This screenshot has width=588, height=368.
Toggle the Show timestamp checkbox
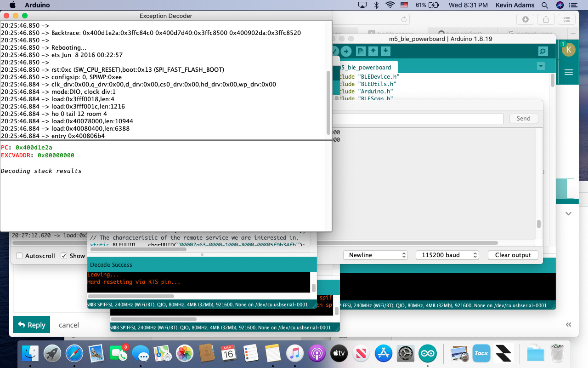[64, 256]
